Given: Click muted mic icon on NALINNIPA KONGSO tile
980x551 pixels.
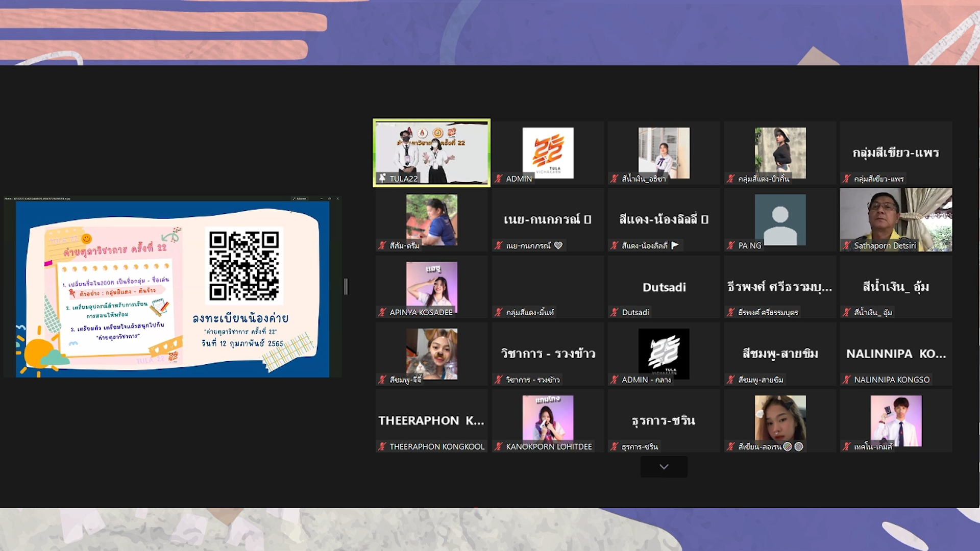Looking at the screenshot, I should pyautogui.click(x=847, y=380).
